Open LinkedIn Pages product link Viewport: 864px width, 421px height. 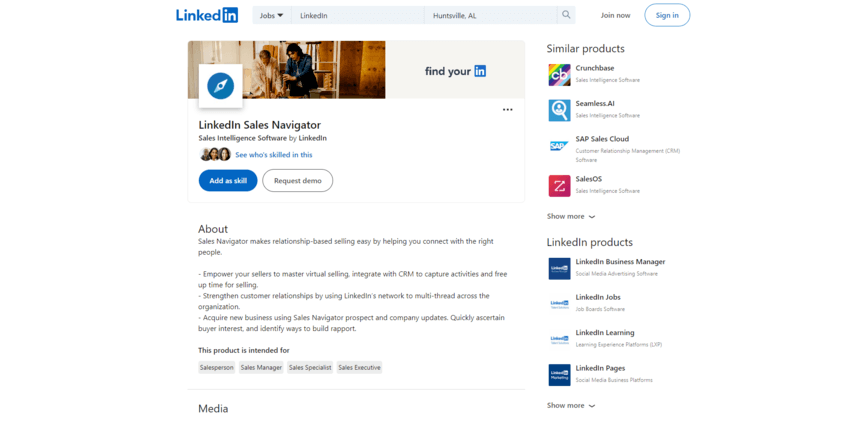[x=601, y=368]
